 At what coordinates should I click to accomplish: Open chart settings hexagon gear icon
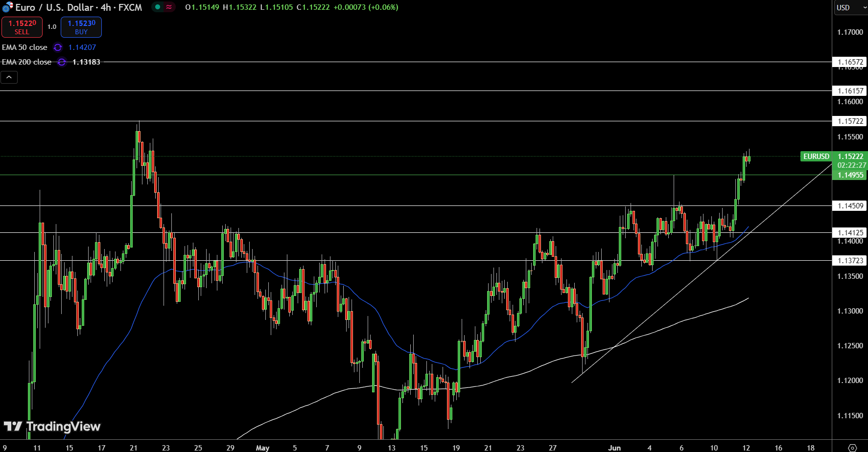point(852,448)
